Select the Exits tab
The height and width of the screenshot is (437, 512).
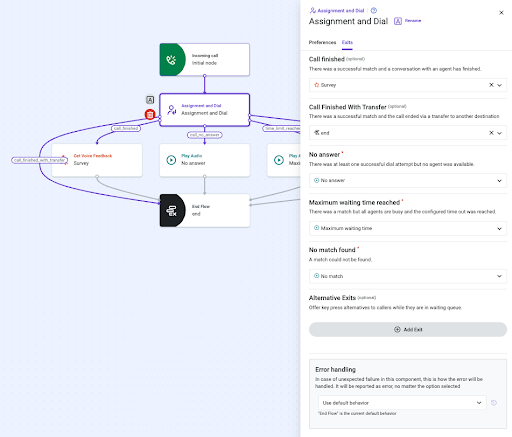pos(347,42)
